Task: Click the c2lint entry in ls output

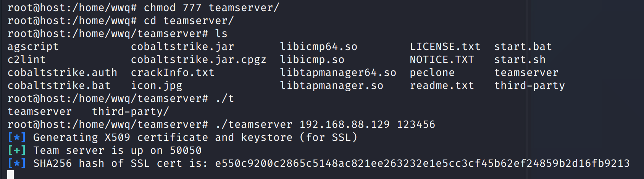Action: point(27,60)
